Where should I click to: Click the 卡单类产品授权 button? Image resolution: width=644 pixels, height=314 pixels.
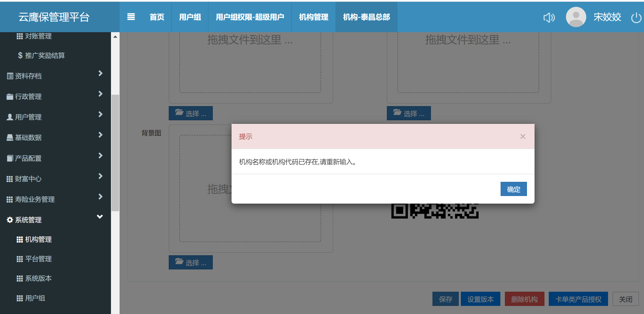pyautogui.click(x=578, y=299)
